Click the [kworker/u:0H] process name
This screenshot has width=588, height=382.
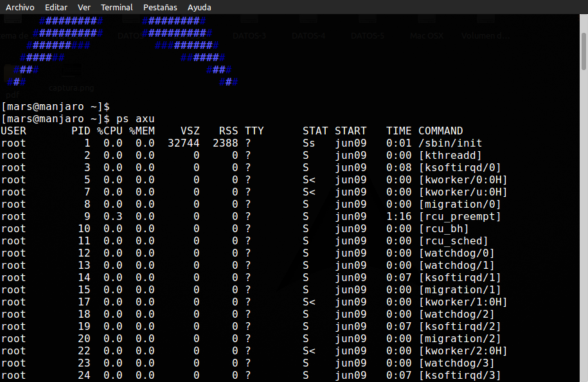pos(463,192)
